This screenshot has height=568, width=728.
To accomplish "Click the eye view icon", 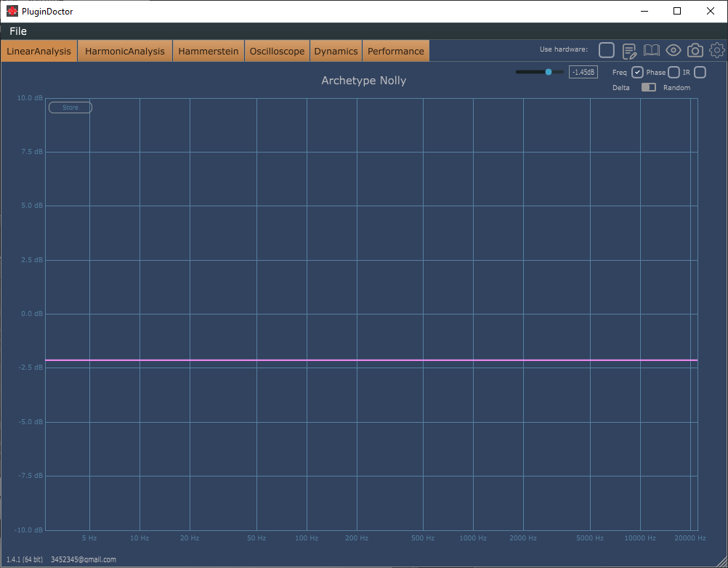I will pos(674,50).
